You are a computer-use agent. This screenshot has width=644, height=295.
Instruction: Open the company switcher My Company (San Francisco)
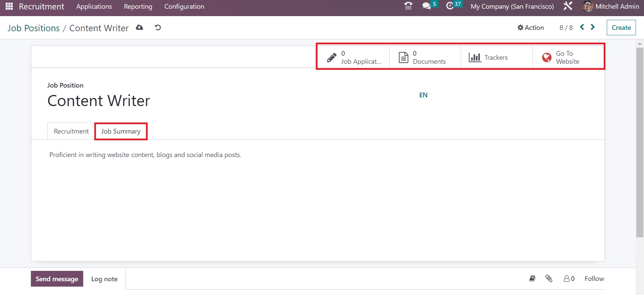coord(512,6)
